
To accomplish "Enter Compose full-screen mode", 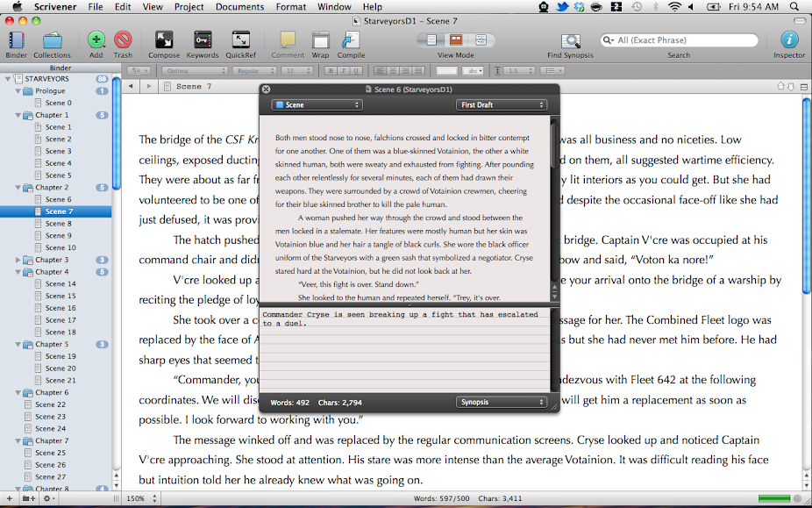I will [164, 39].
